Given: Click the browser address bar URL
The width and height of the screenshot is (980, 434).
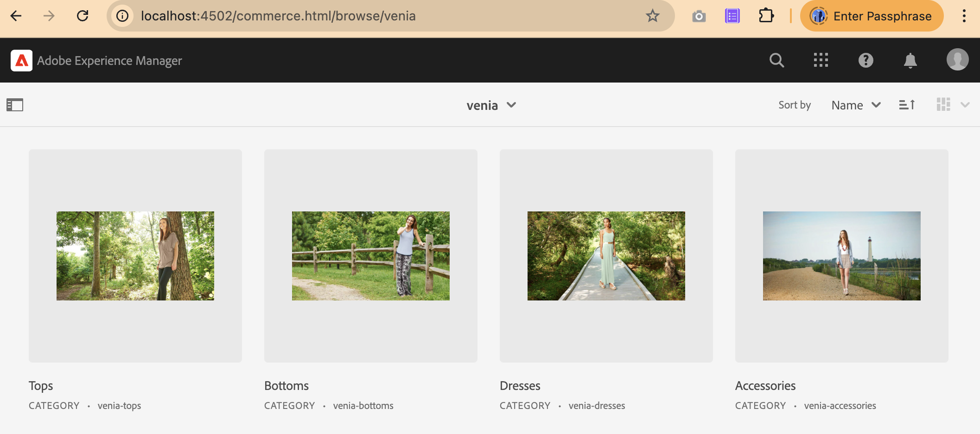Looking at the screenshot, I should pyautogui.click(x=278, y=16).
